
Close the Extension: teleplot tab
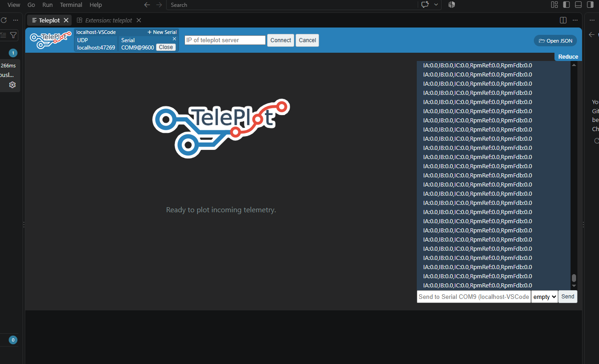click(x=139, y=20)
